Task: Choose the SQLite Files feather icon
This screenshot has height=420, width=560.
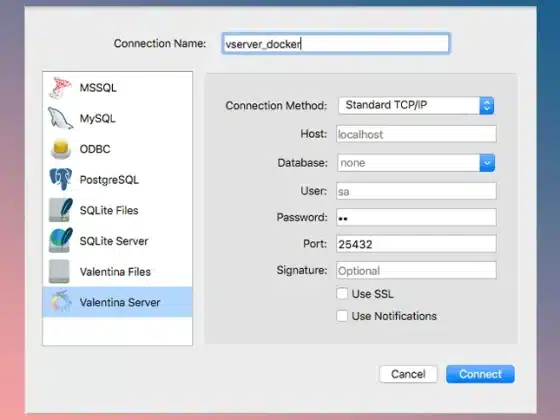Action: pos(60,210)
